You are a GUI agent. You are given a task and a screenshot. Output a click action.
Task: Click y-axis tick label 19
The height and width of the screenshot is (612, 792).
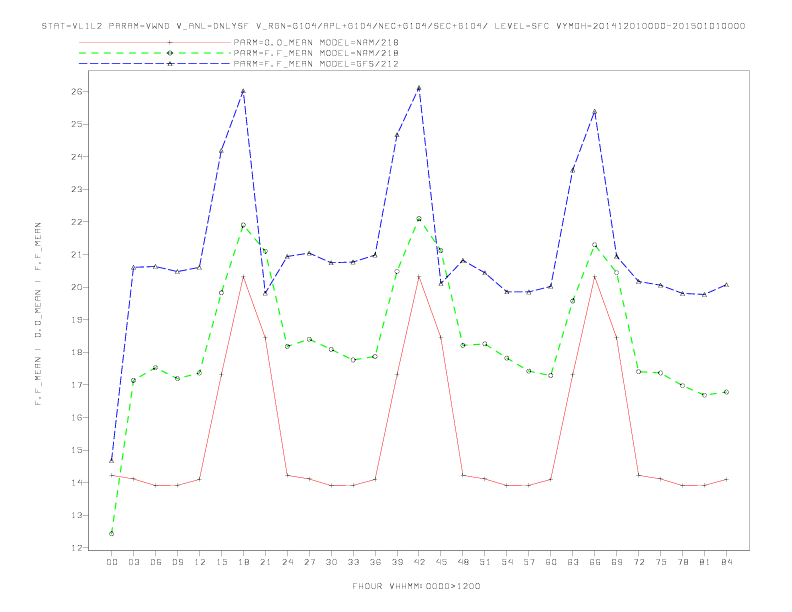coord(77,320)
